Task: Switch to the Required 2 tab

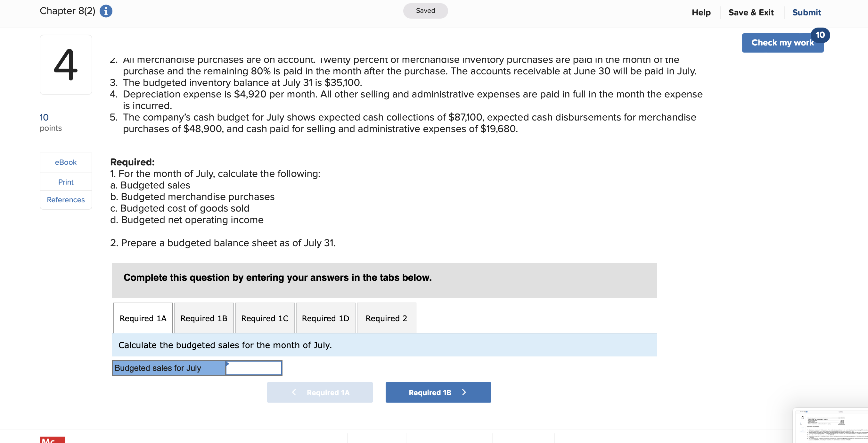Action: (x=386, y=318)
